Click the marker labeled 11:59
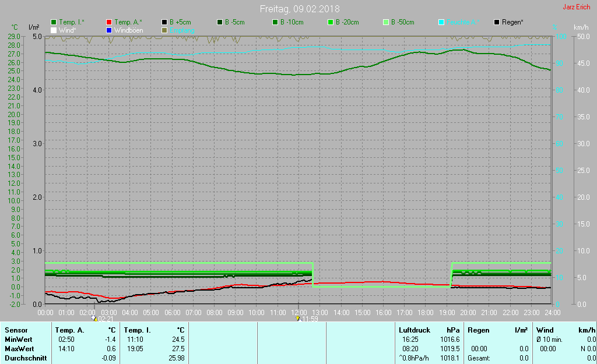The width and height of the screenshot is (597, 364). [x=298, y=319]
